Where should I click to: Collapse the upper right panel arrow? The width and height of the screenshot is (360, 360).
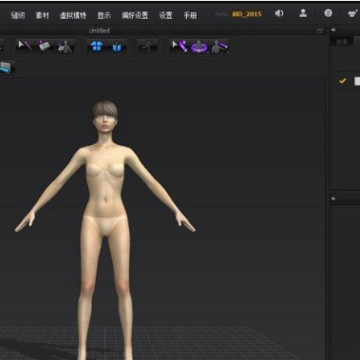coord(333,30)
